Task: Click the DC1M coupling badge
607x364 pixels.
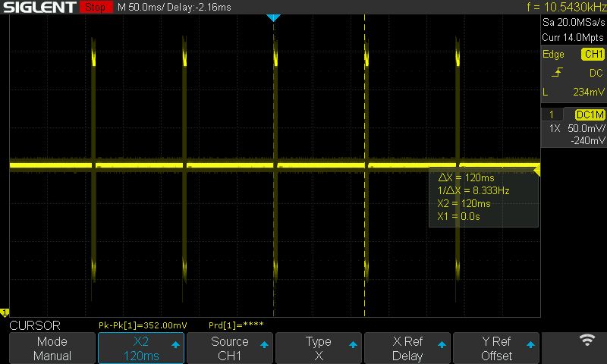Action: pos(590,115)
